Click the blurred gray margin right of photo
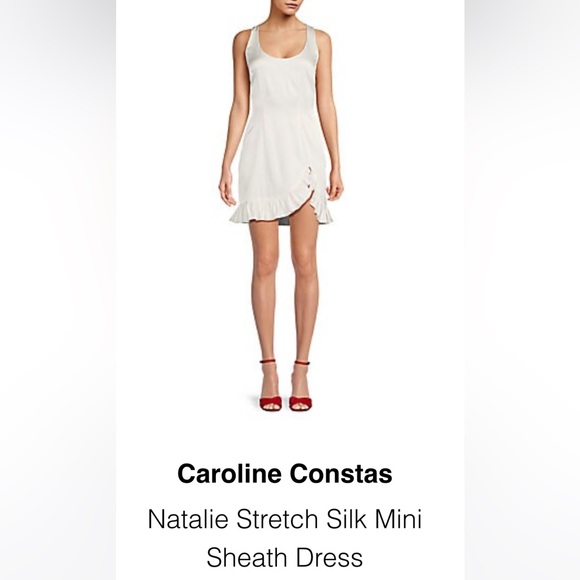 [522, 290]
